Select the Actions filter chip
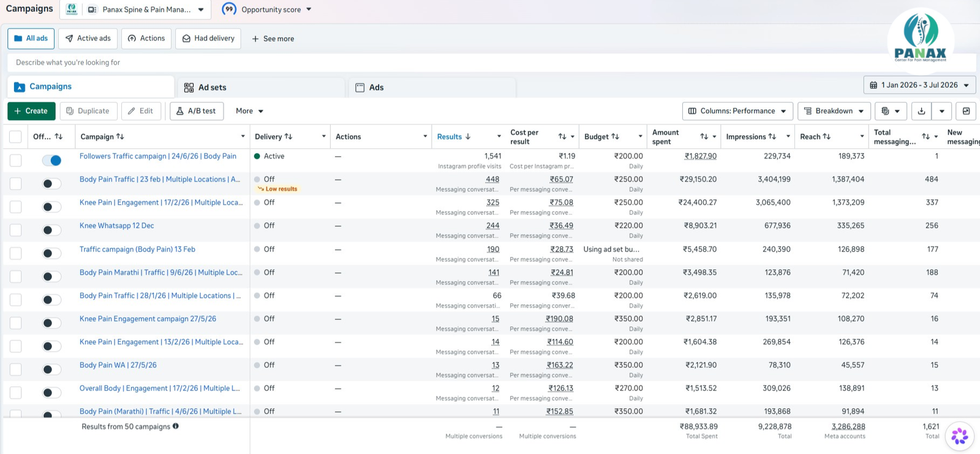980x454 pixels. tap(146, 38)
